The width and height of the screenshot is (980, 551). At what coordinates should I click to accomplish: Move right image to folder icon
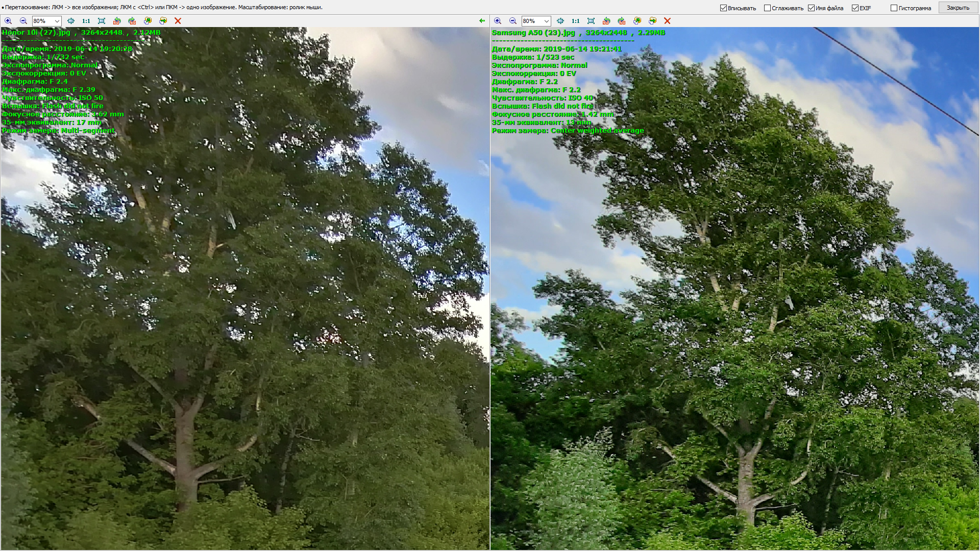[x=652, y=21]
